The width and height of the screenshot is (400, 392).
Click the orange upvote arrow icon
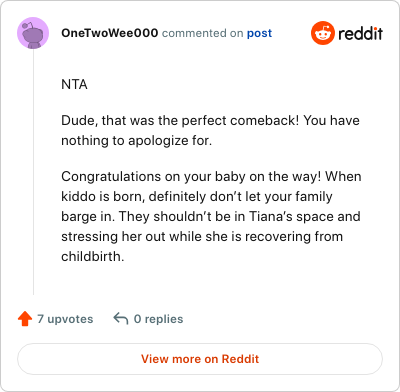[x=25, y=319]
